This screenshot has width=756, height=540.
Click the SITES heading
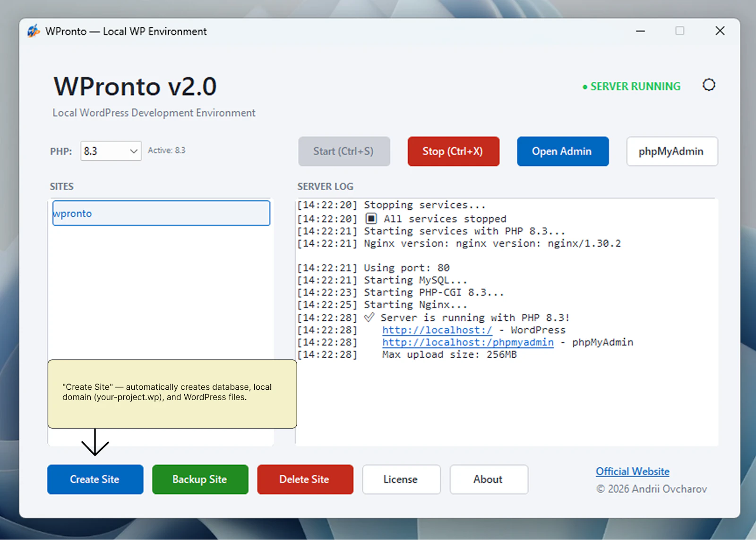(62, 187)
